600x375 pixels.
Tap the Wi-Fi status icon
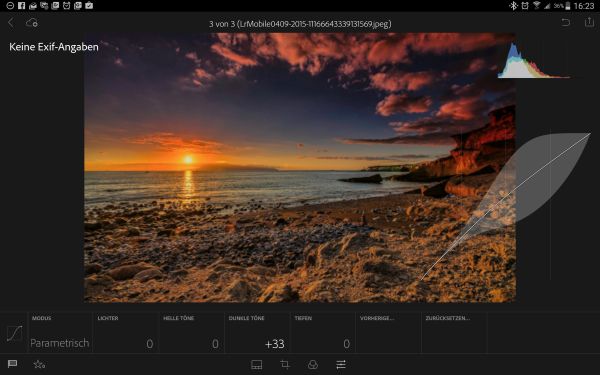coord(537,5)
